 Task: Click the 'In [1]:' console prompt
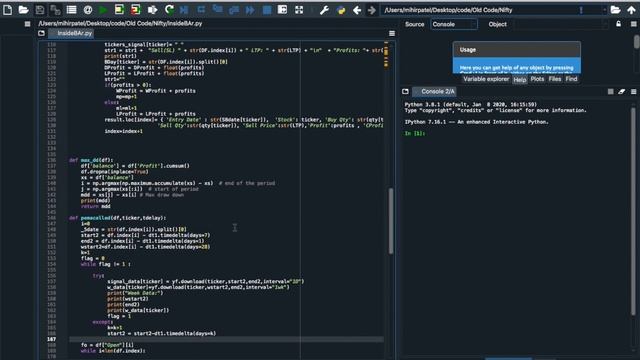(415, 133)
